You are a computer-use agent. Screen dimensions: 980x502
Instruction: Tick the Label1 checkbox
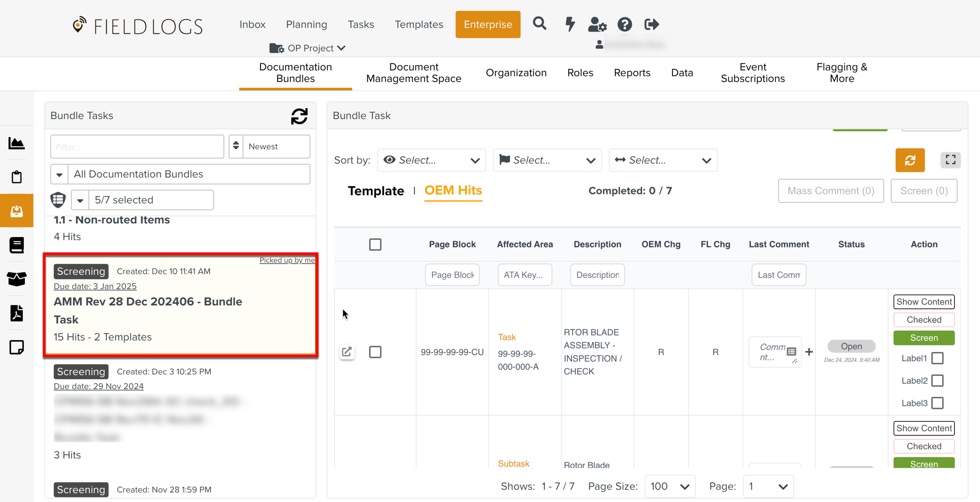(x=937, y=358)
